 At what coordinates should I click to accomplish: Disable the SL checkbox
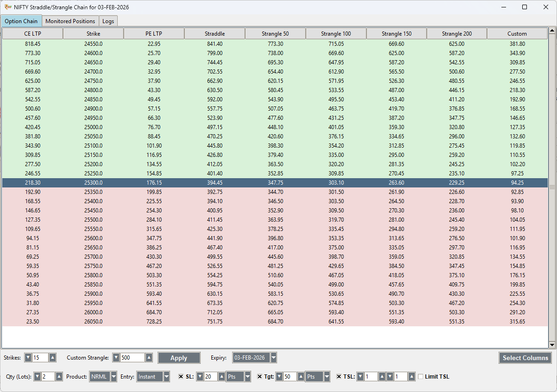coord(181,377)
